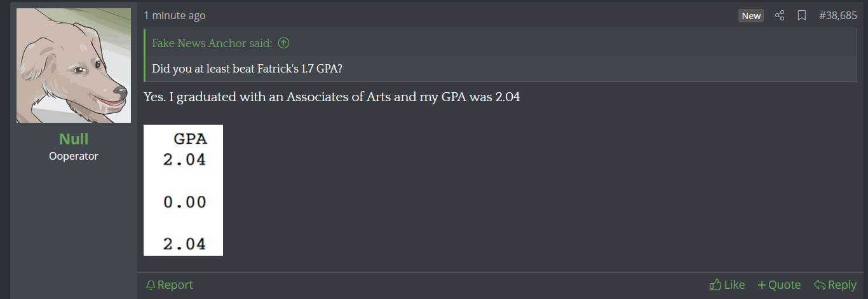Click the Report text link

tap(175, 285)
